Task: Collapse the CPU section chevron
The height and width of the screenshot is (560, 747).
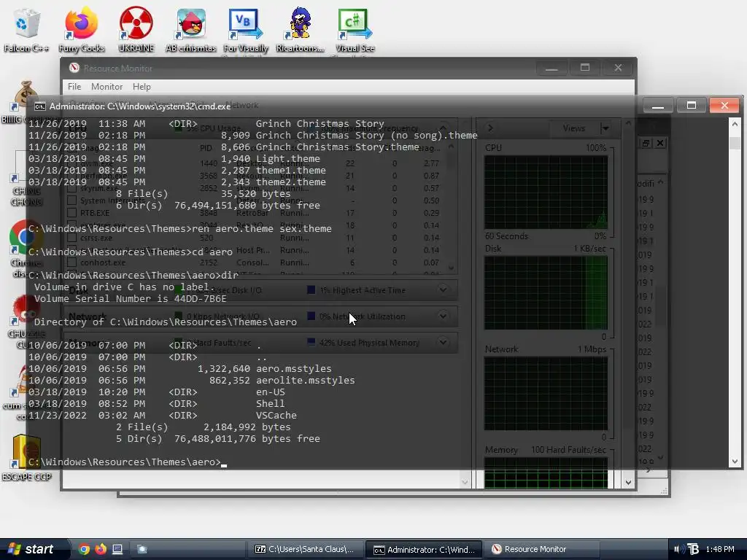Action: point(443,128)
